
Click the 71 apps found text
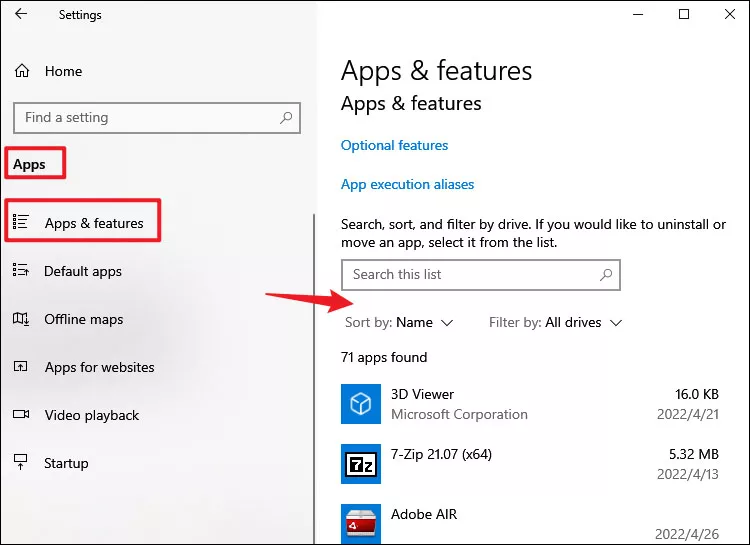(384, 357)
